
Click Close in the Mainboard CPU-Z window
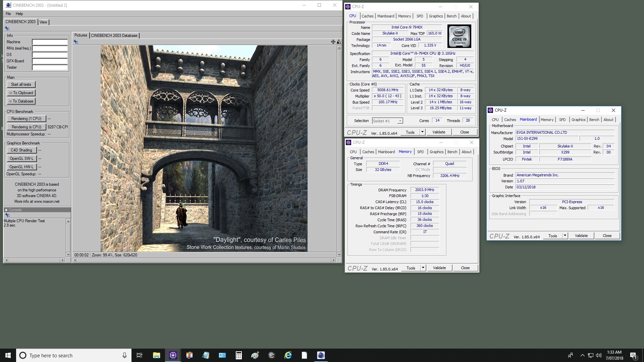pyautogui.click(x=607, y=236)
